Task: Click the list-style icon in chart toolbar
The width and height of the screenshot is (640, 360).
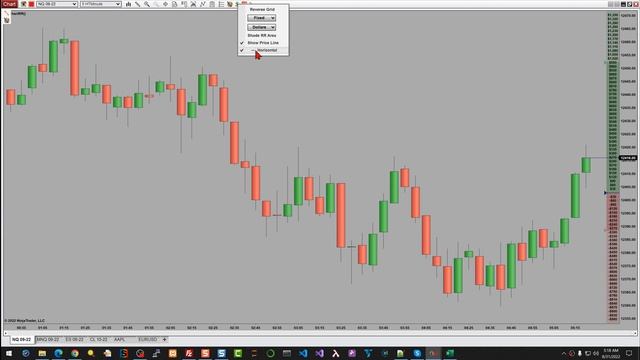Action: pyautogui.click(x=221, y=4)
